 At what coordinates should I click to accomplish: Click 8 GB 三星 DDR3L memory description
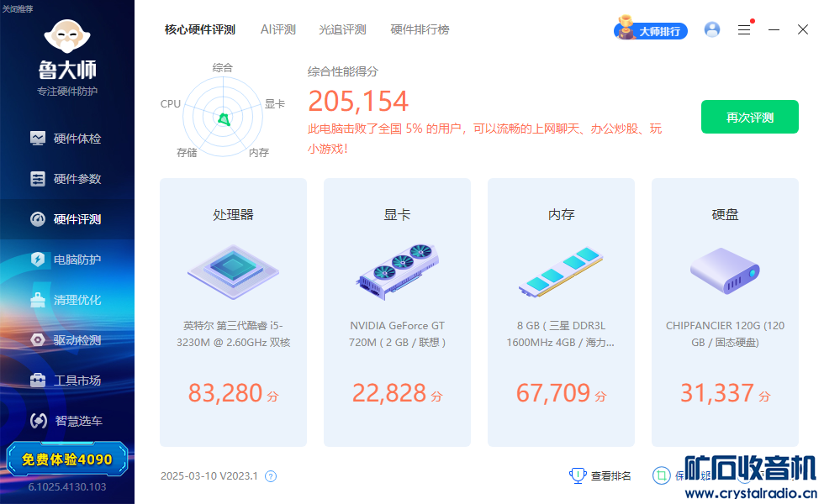click(x=561, y=334)
